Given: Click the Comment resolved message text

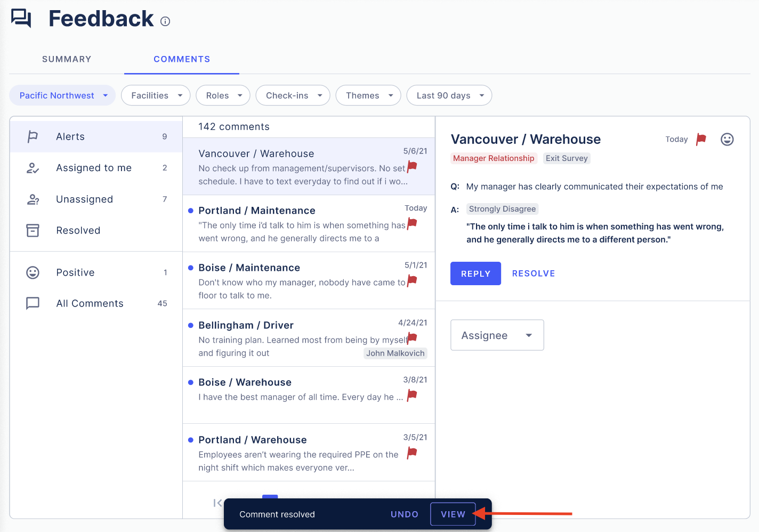Looking at the screenshot, I should click(x=277, y=514).
